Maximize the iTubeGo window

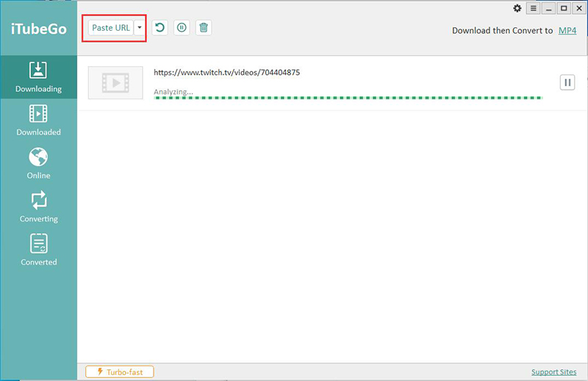(564, 8)
